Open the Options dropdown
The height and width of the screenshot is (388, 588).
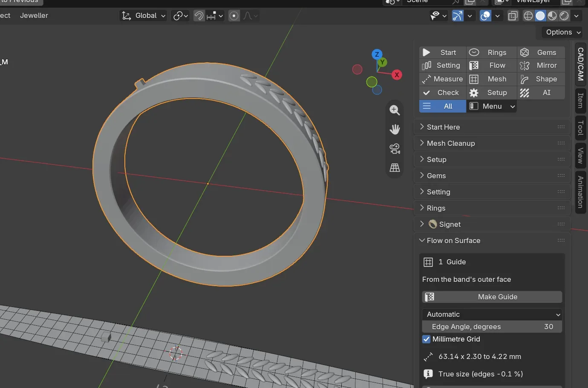[x=563, y=32]
